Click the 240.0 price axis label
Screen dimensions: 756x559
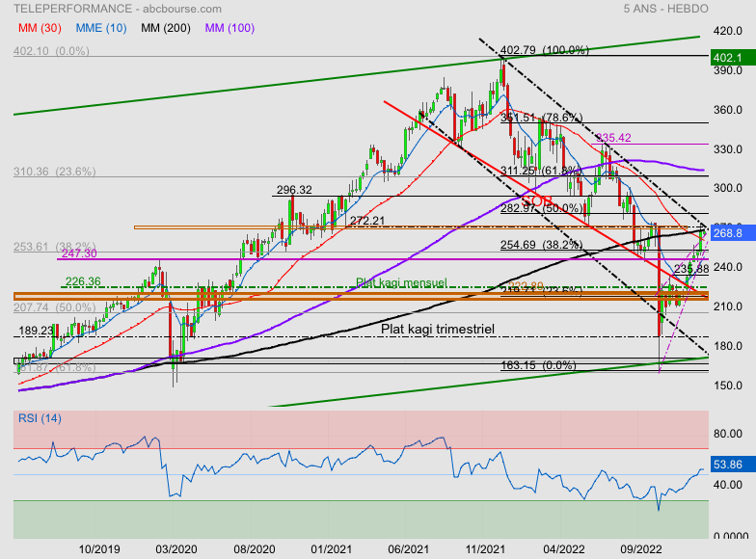coord(727,267)
